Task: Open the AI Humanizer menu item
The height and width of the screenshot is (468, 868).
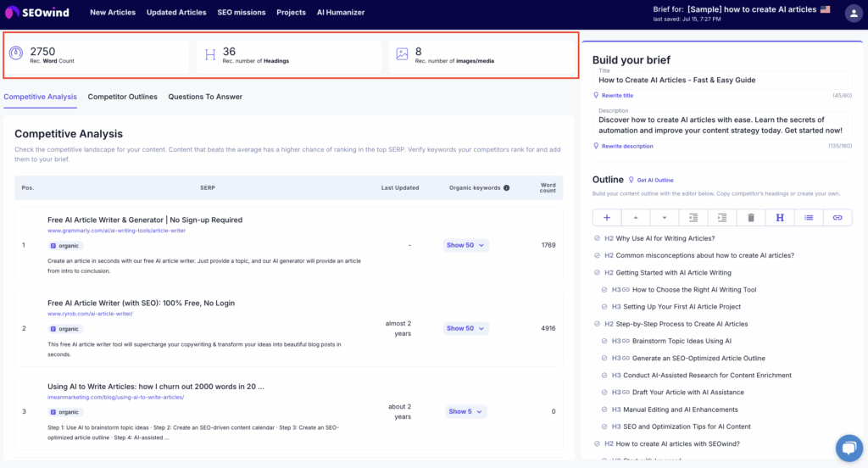Action: pos(340,13)
